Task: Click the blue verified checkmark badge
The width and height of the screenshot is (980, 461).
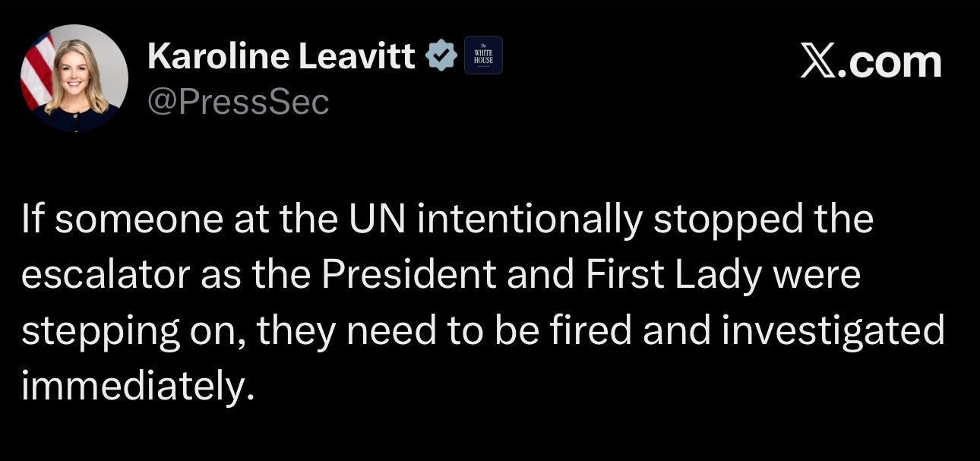Action: (x=441, y=56)
